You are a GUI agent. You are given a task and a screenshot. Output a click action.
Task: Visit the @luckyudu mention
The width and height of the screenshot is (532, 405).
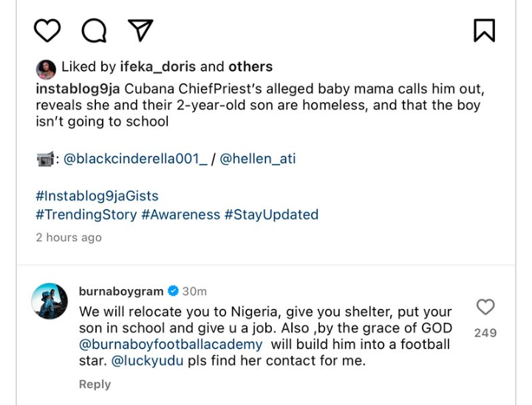pos(147,362)
